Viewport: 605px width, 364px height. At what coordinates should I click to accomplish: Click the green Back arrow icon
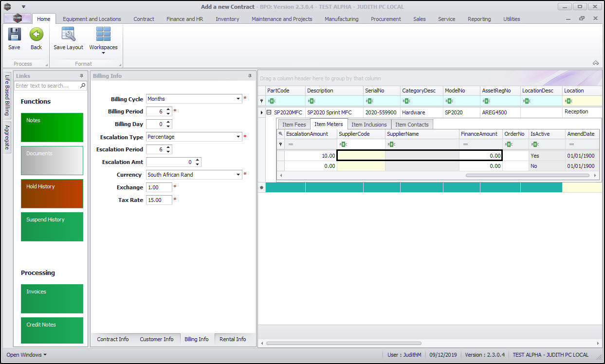click(x=36, y=35)
